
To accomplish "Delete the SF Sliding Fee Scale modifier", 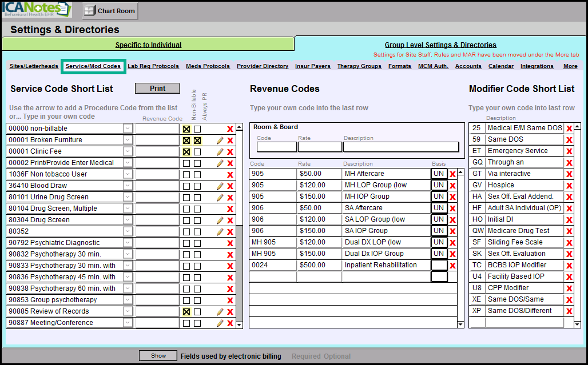I will point(569,243).
